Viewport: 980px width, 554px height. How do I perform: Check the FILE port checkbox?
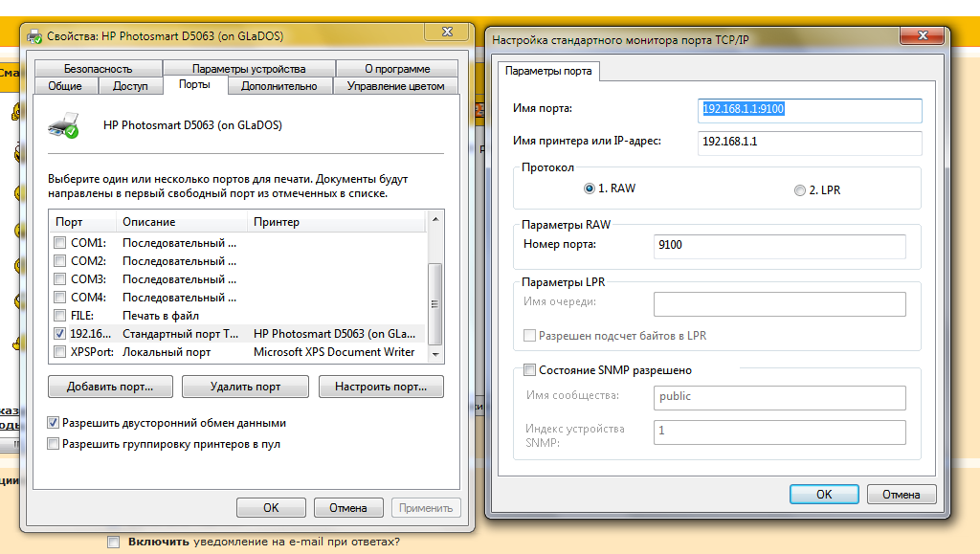click(x=59, y=315)
